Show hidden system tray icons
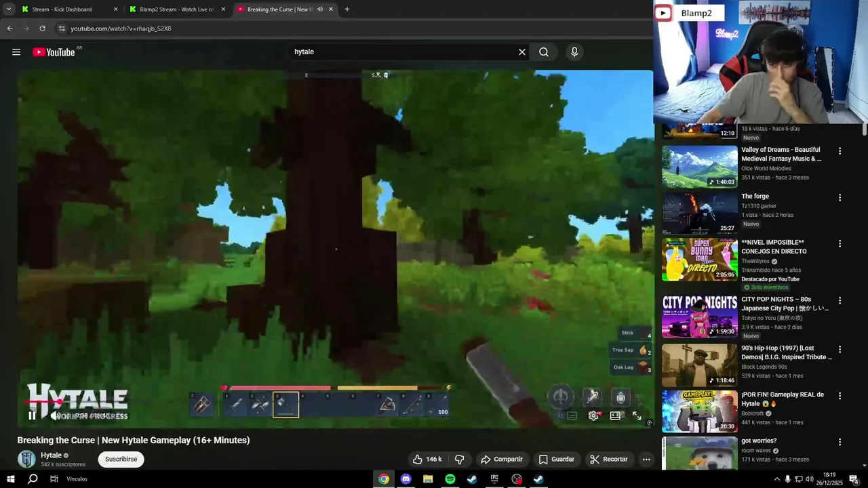This screenshot has width=868, height=488. pos(776,479)
